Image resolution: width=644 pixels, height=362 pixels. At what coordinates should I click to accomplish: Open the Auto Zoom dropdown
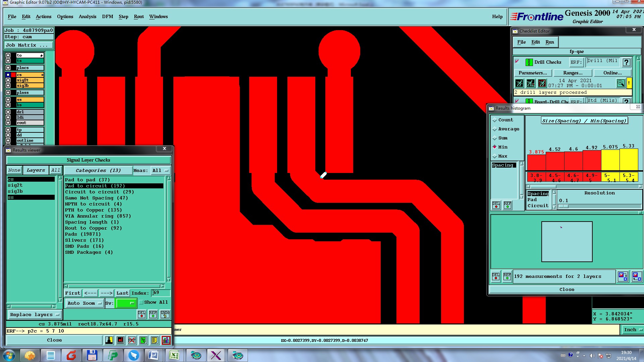pyautogui.click(x=85, y=303)
